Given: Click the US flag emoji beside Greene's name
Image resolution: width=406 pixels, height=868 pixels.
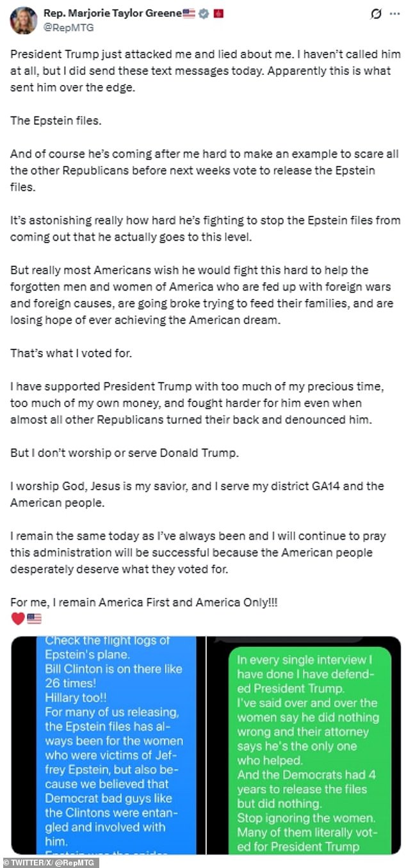Looking at the screenshot, I should tap(189, 14).
